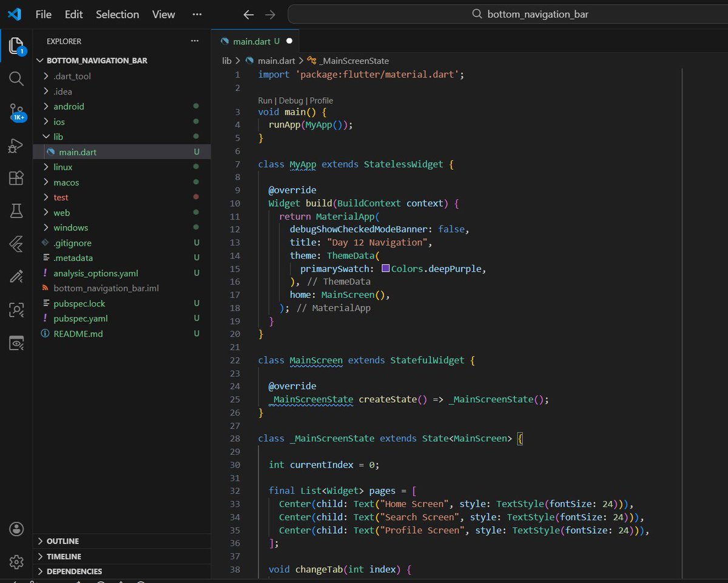Click the Profile code lens above main
This screenshot has height=583, width=728.
click(322, 101)
